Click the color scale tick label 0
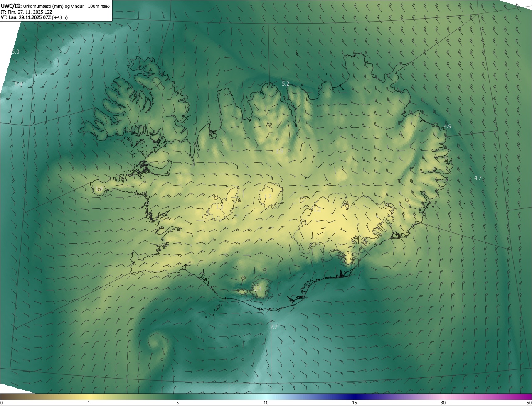 pyautogui.click(x=2, y=403)
